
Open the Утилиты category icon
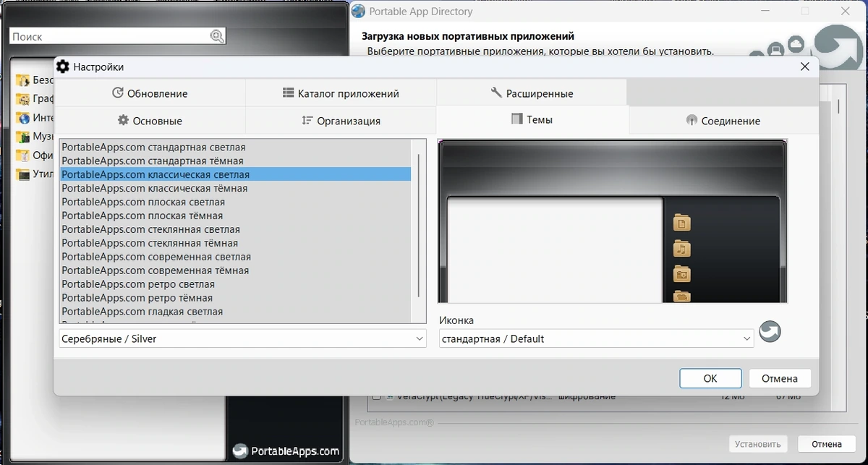coord(24,174)
